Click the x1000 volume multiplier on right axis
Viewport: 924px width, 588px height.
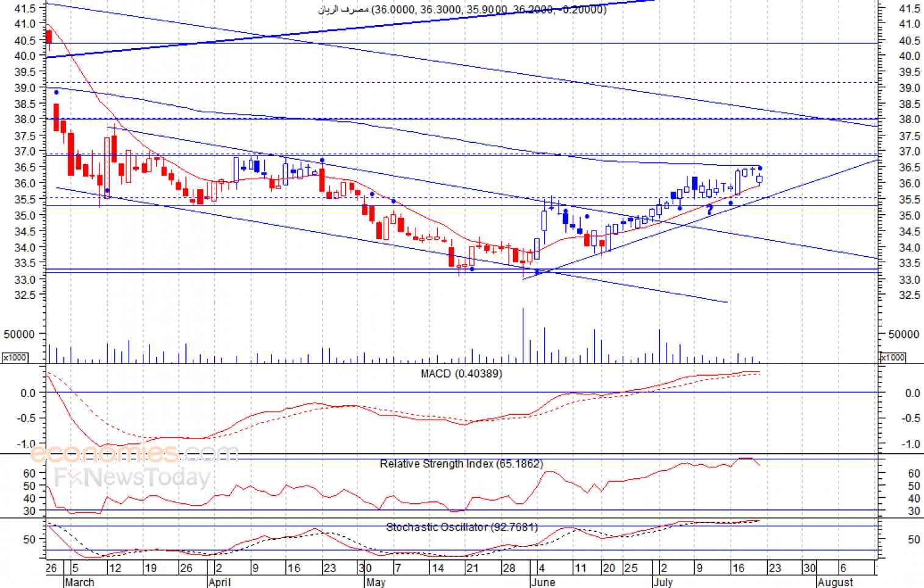[x=892, y=357]
